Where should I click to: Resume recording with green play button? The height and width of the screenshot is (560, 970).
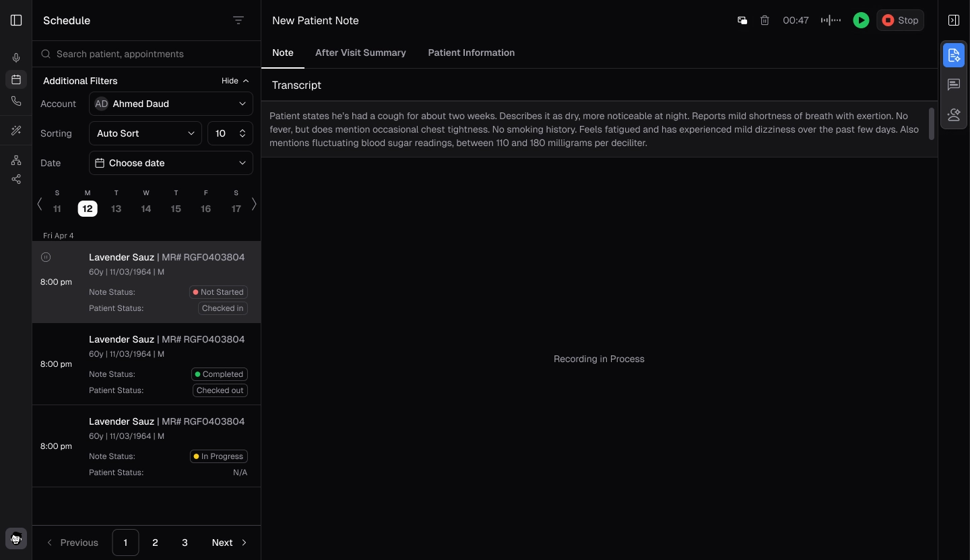[x=861, y=20]
